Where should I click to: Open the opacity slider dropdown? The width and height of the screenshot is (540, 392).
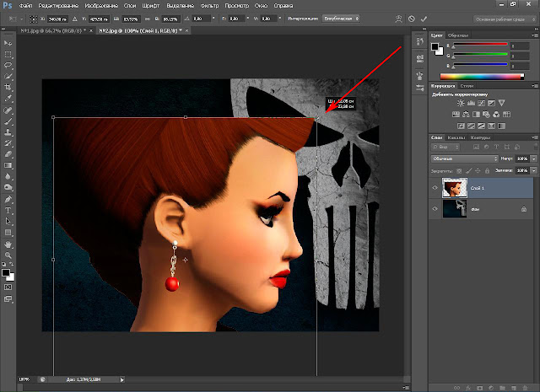coord(534,158)
